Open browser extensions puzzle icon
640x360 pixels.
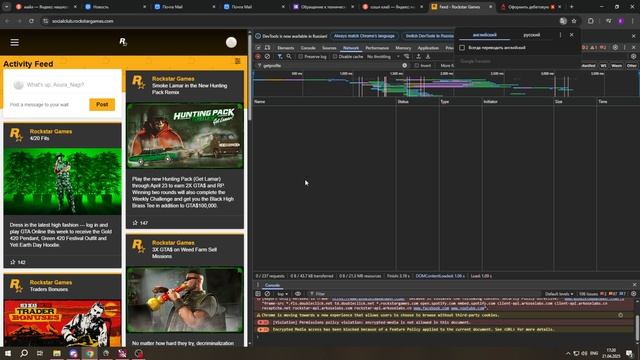click(591, 21)
